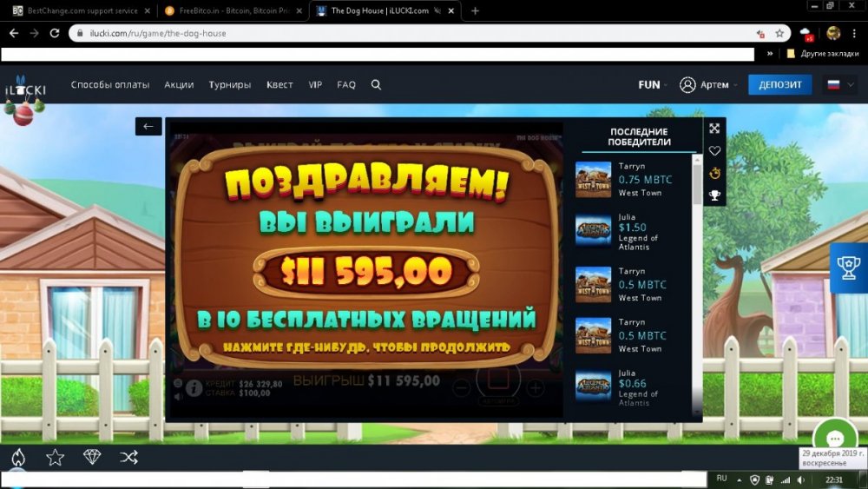The image size is (868, 489).
Task: Toggle the game sound speaker icon
Action: tap(178, 397)
